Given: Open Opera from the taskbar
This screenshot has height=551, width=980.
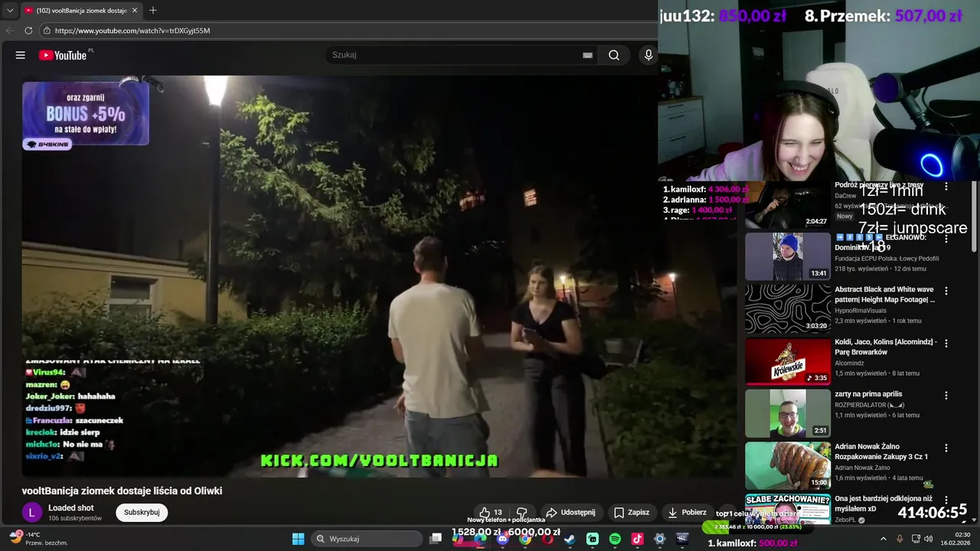Looking at the screenshot, I should click(x=548, y=539).
